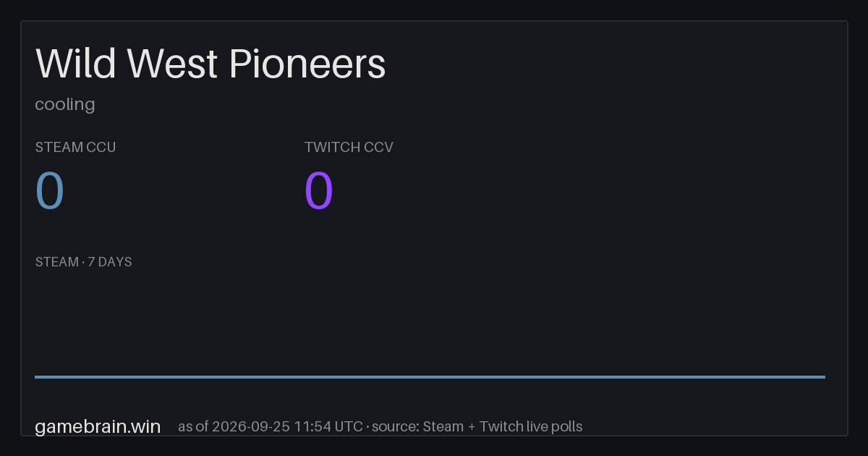
Task: Select the blue Steam CCU value 0
Action: [x=50, y=191]
